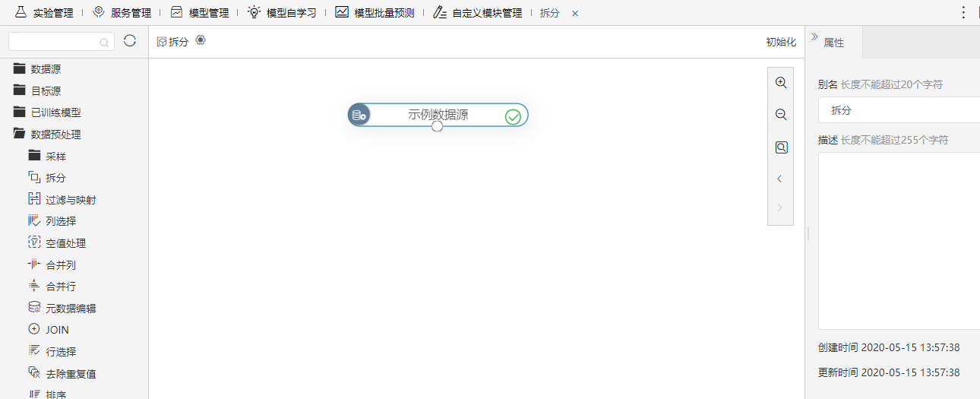Click the 拆分 module icon in canvas header
Viewport: 980px width, 399px height.
(161, 42)
